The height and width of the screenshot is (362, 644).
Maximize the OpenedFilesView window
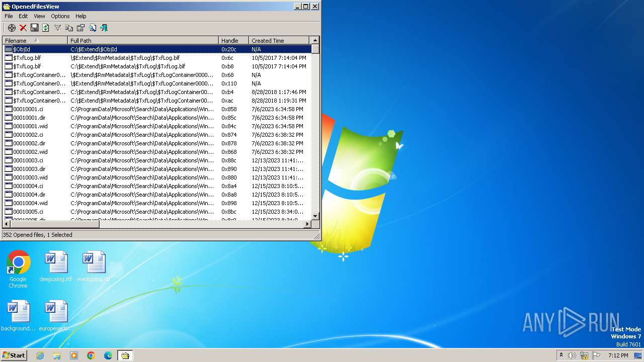click(x=306, y=7)
